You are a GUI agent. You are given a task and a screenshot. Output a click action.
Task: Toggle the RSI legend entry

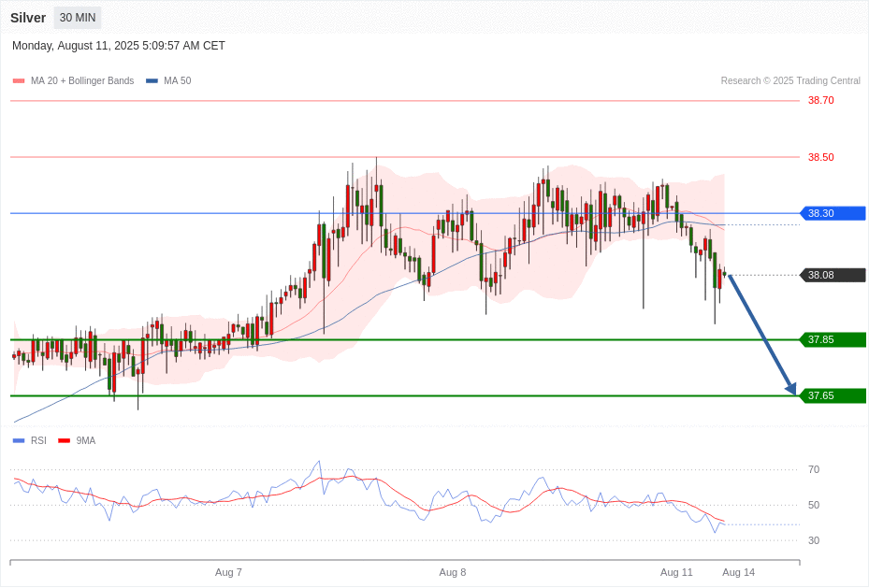point(29,440)
